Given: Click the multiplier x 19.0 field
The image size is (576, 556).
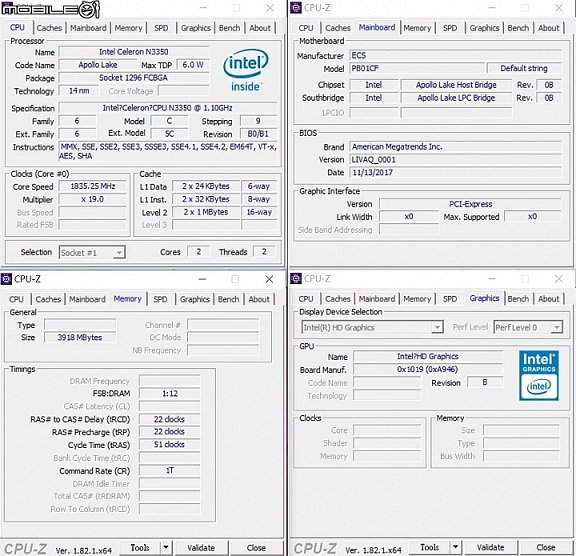Looking at the screenshot, I should (x=93, y=199).
